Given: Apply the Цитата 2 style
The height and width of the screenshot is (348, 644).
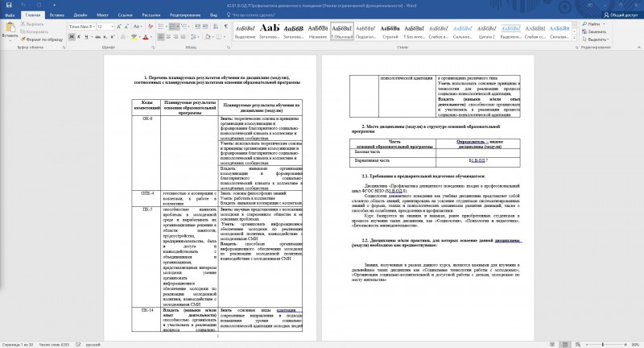Looking at the screenshot, I should pos(487,31).
